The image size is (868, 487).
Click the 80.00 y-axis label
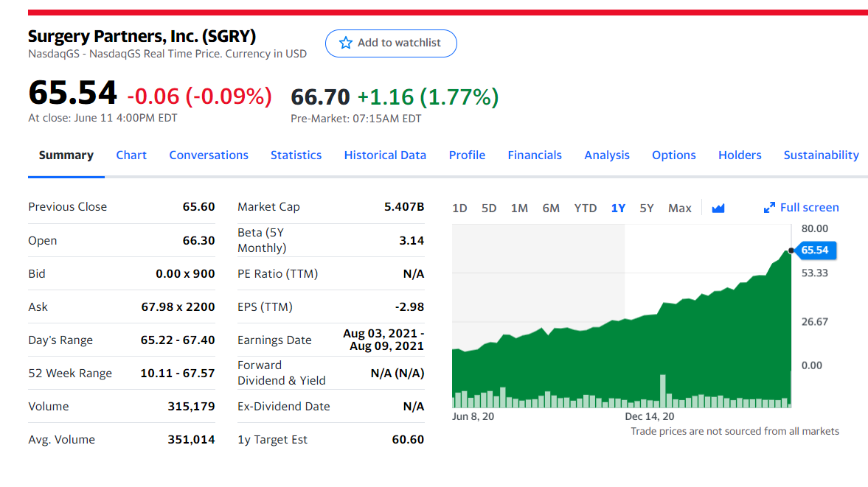(x=815, y=229)
